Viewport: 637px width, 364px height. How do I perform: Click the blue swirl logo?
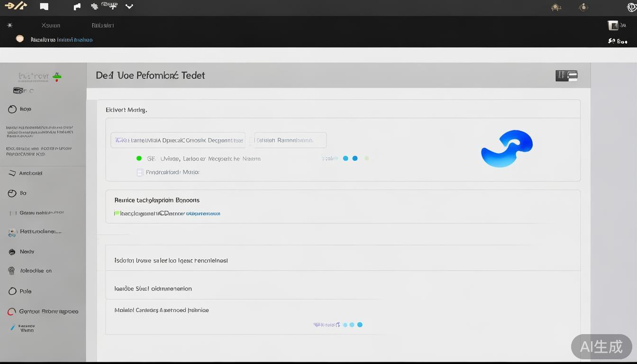[507, 148]
